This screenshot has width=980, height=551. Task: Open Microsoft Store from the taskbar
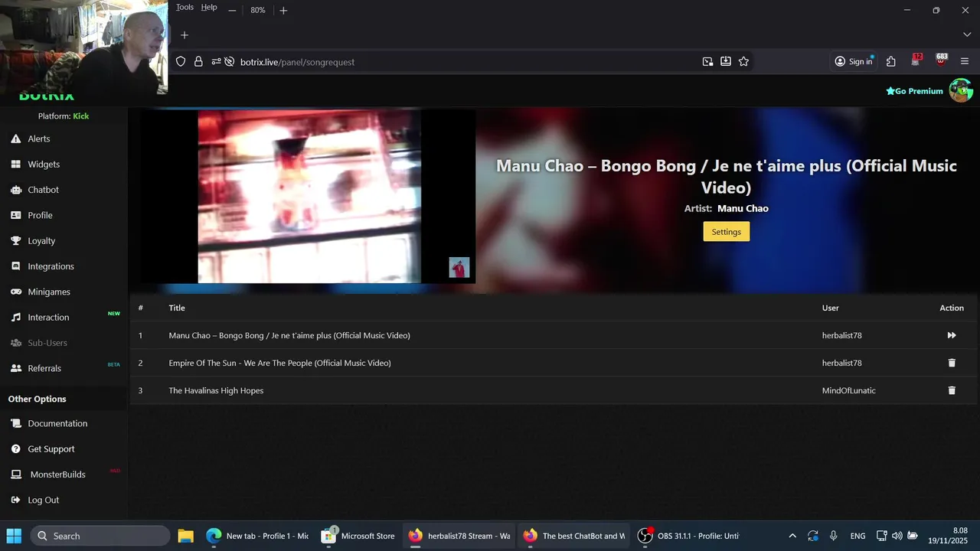coord(358,536)
